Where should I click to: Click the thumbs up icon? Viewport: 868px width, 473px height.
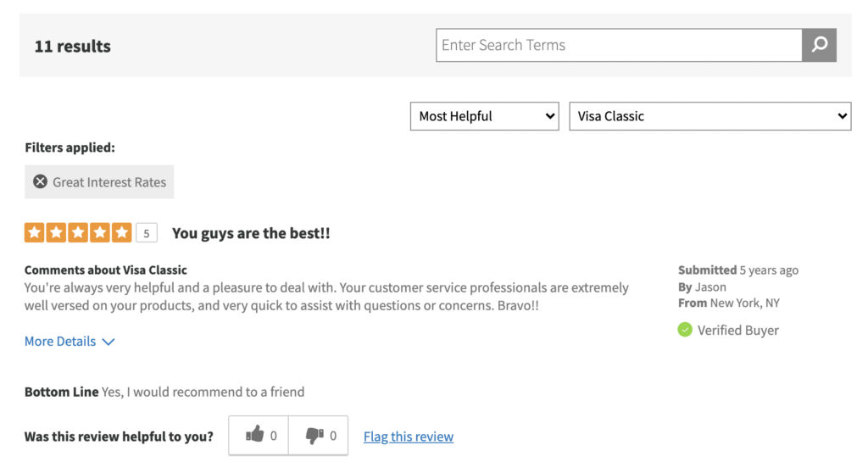[254, 436]
